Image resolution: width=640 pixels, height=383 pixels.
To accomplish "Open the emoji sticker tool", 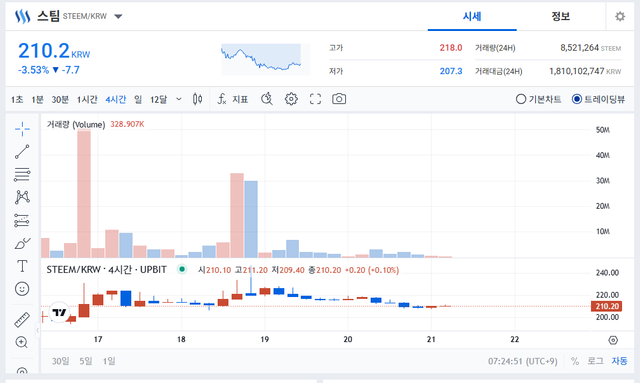I will click(22, 289).
